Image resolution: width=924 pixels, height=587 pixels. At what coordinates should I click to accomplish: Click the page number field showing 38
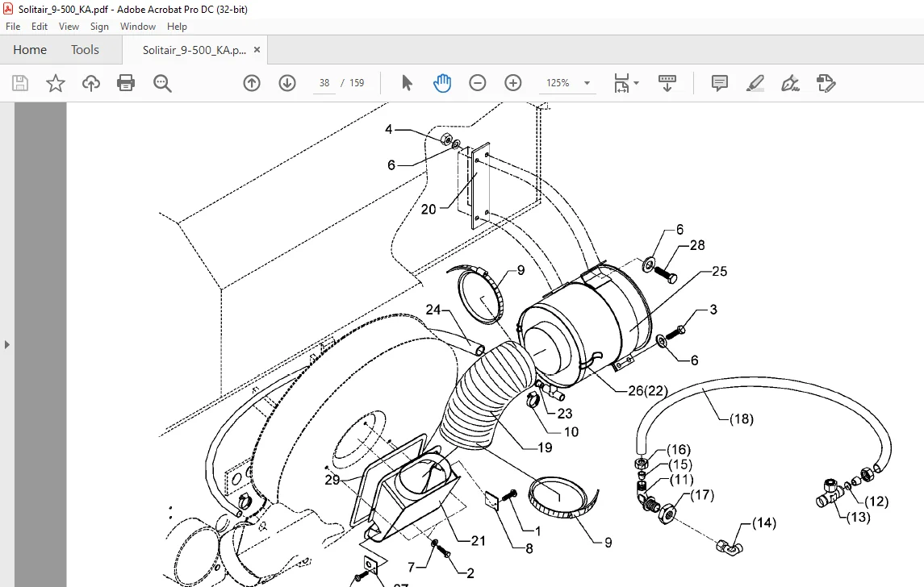point(324,83)
